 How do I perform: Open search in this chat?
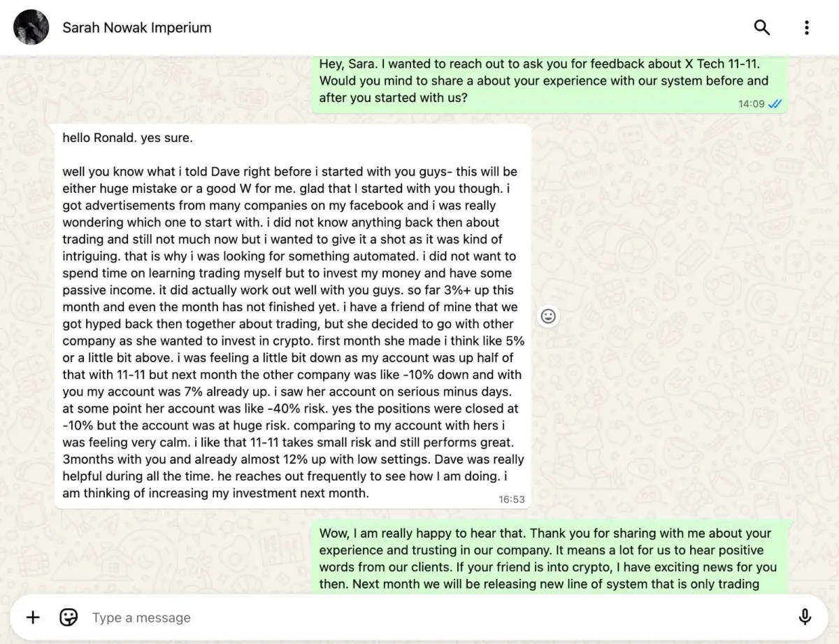coord(761,27)
